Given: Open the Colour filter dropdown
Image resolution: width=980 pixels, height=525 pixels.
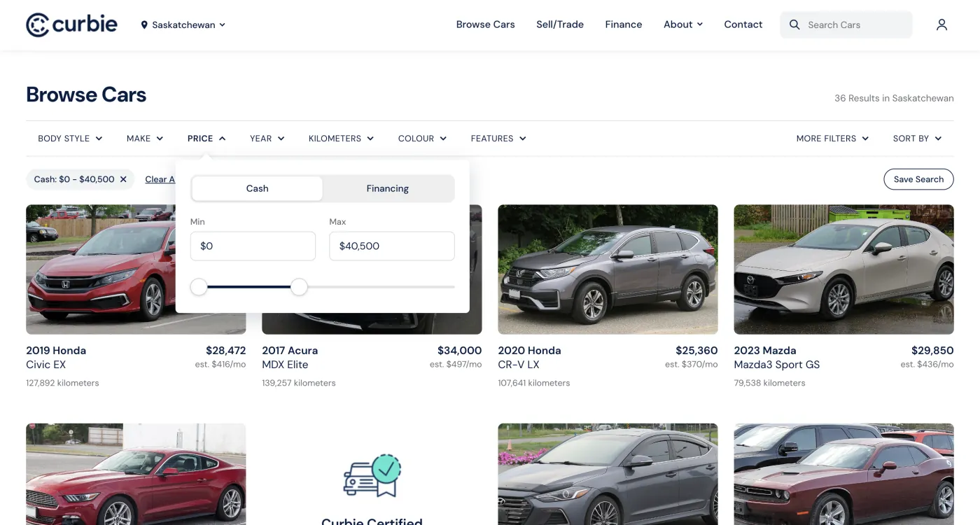Looking at the screenshot, I should point(422,139).
